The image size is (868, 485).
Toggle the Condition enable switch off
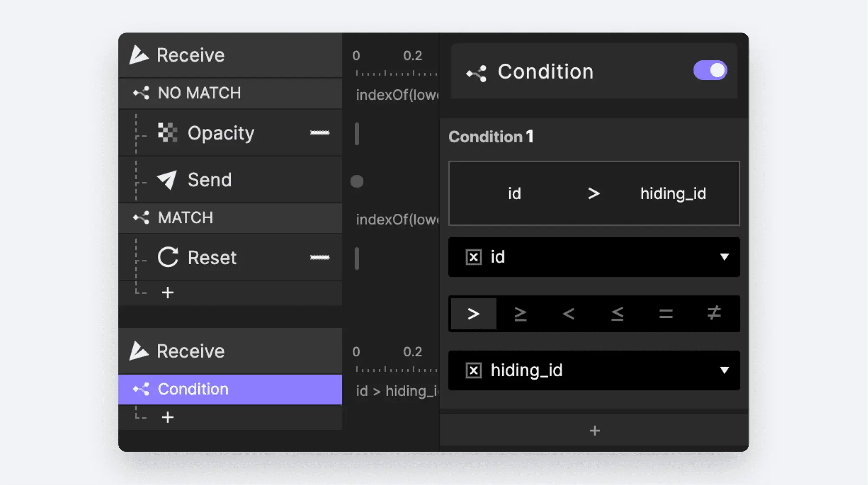tap(710, 70)
